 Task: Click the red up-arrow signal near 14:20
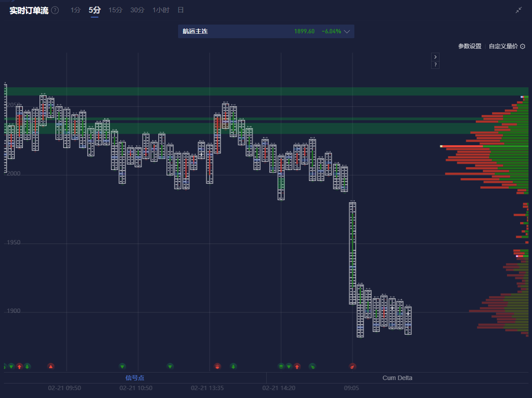tap(297, 366)
